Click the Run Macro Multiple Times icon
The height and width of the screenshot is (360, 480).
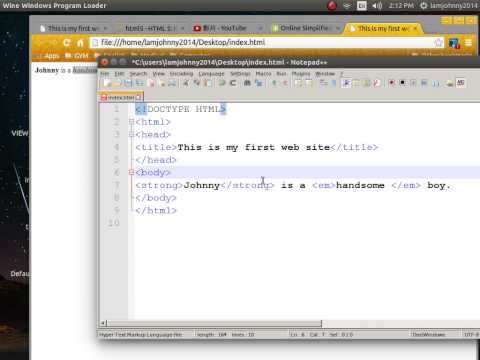pyautogui.click(x=424, y=83)
